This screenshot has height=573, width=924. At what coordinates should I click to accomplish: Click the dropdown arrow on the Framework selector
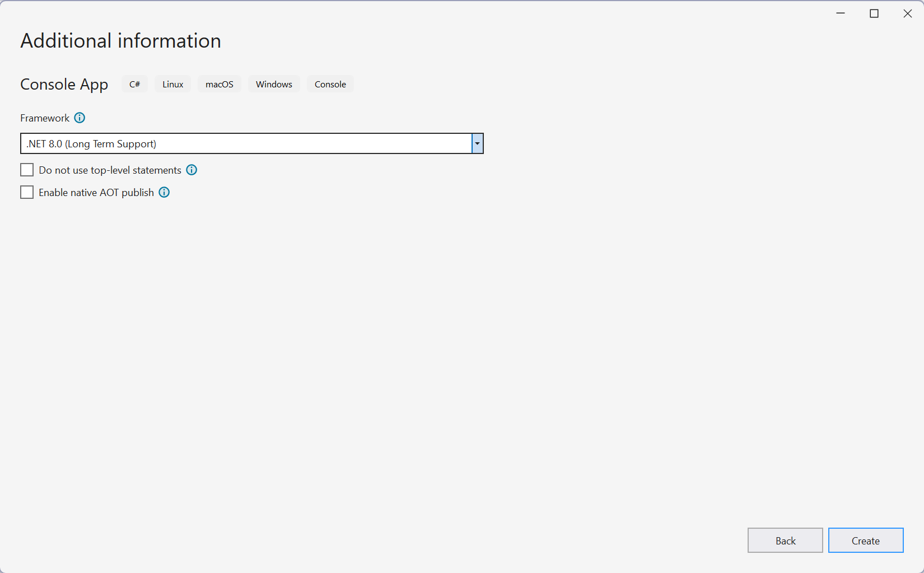point(477,143)
